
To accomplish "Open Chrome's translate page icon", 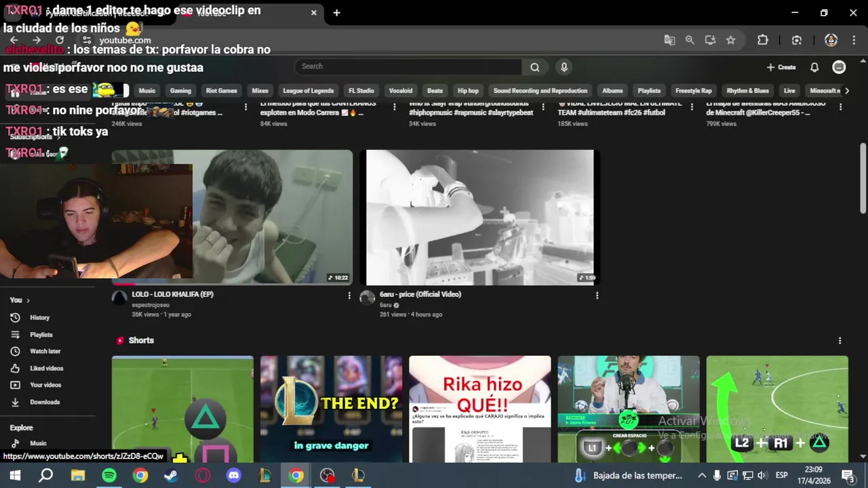I will click(669, 40).
